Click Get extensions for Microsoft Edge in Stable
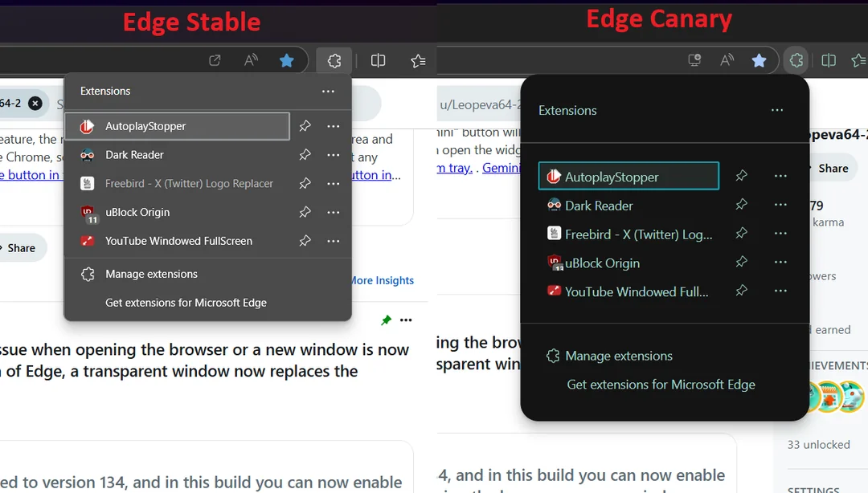 186,303
